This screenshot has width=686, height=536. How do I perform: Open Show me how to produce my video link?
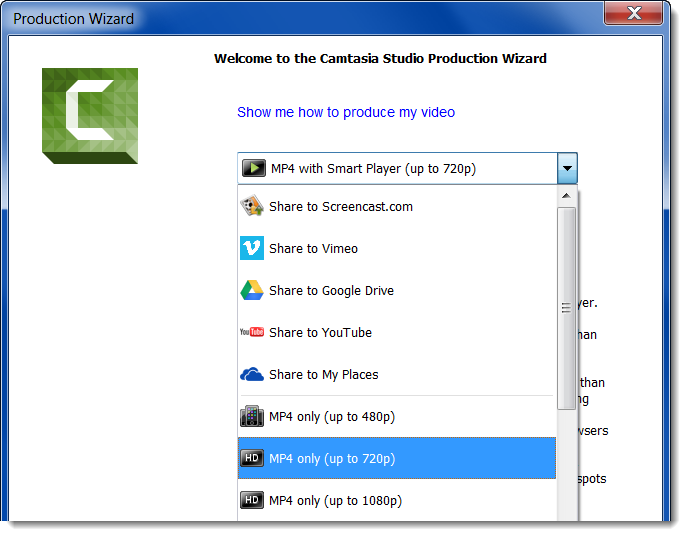coord(346,112)
